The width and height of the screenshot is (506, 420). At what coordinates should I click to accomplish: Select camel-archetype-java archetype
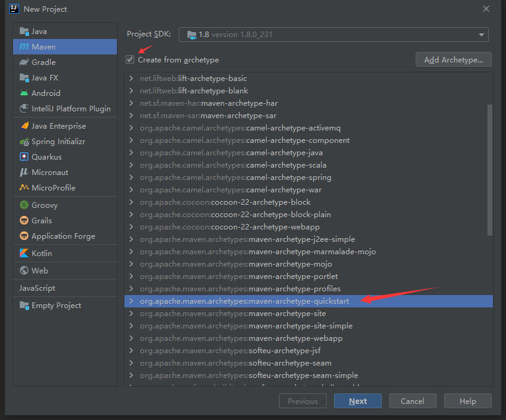click(309, 153)
